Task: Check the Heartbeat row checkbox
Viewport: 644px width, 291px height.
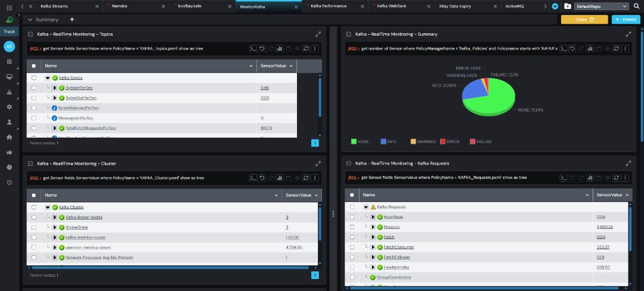Action: 352,216
